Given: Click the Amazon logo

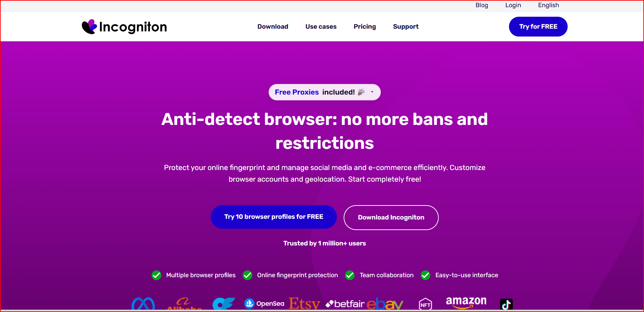Looking at the screenshot, I should tap(466, 302).
